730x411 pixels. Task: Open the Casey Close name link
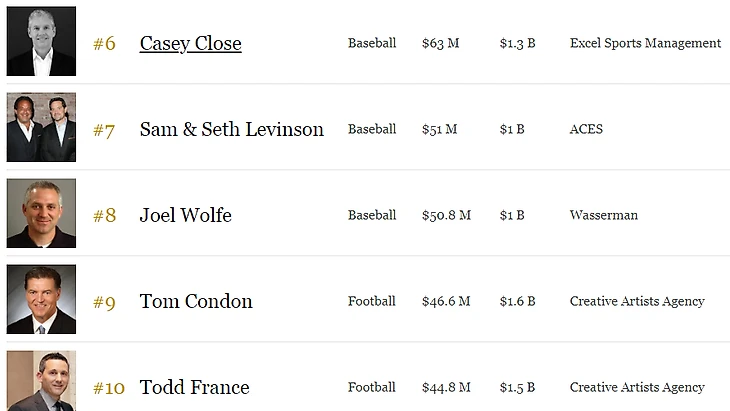[190, 43]
